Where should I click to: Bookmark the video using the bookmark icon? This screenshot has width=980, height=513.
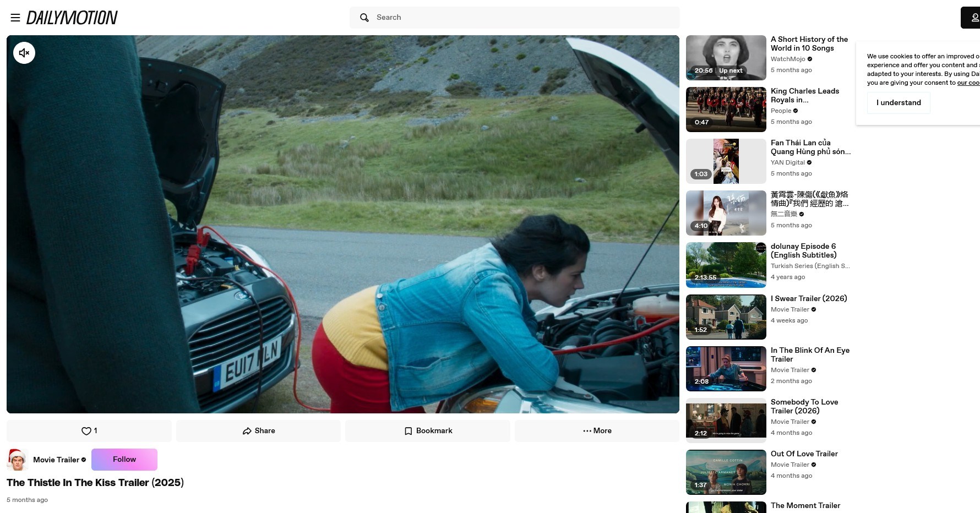tap(408, 431)
